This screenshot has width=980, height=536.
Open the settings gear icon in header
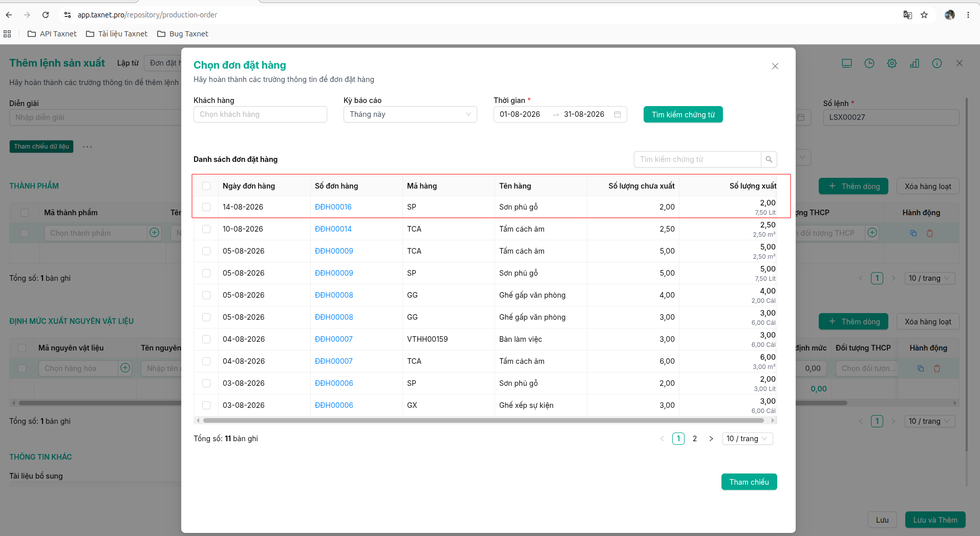[892, 63]
